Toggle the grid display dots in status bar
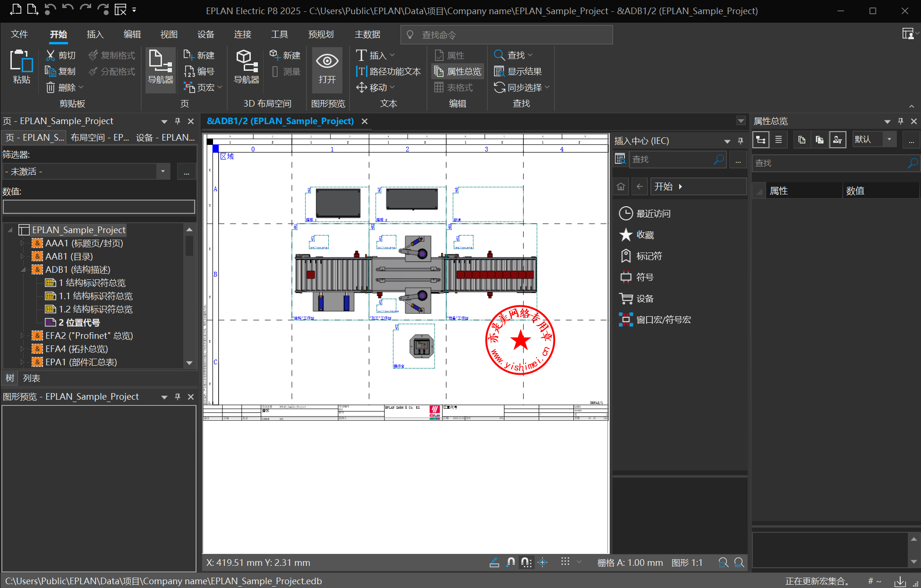 pyautogui.click(x=565, y=562)
